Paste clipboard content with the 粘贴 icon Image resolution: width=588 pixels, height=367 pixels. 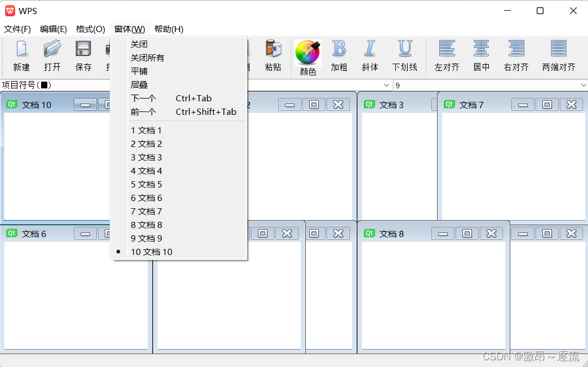tap(273, 56)
